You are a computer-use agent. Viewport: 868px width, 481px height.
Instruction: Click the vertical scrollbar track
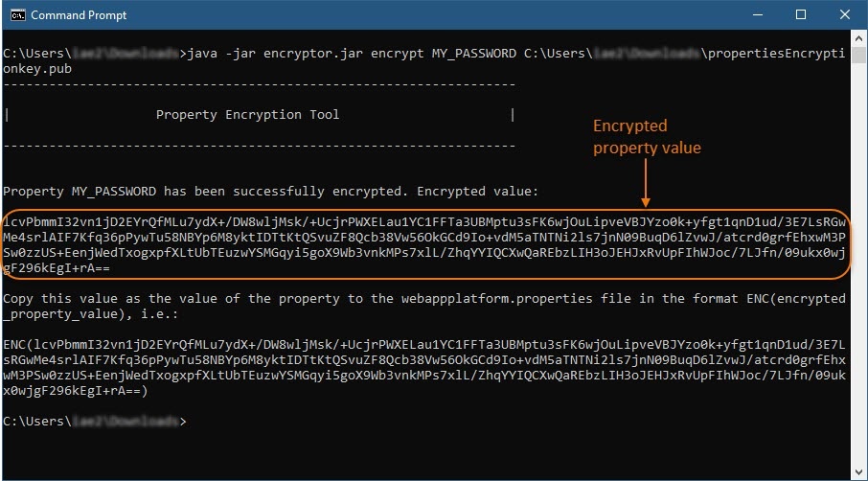point(858,287)
